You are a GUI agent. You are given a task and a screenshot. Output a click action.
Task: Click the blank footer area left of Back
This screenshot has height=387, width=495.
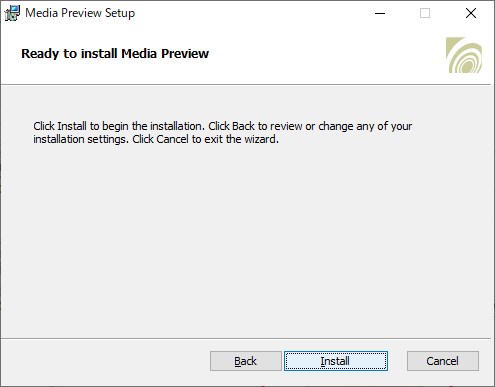105,361
